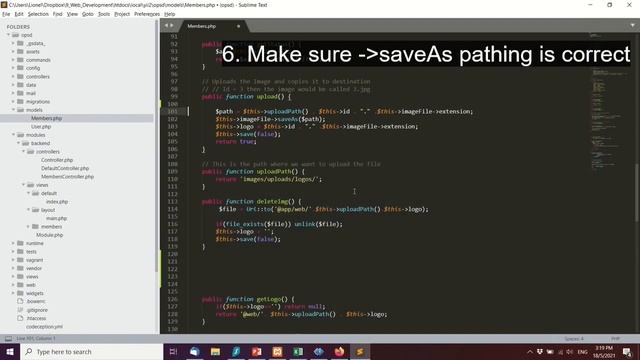Image resolution: width=640 pixels, height=360 pixels.
Task: Open Firefox from the taskbar
Action: point(339,351)
